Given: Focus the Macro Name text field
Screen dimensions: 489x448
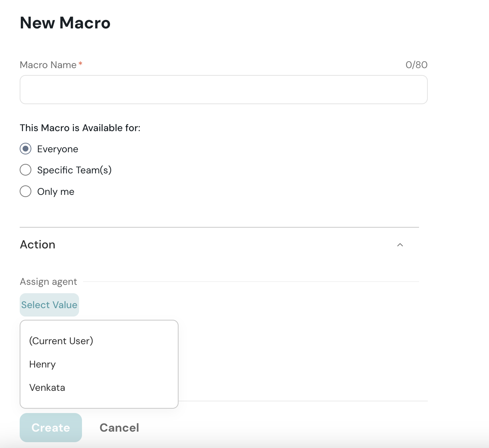Looking at the screenshot, I should point(223,90).
